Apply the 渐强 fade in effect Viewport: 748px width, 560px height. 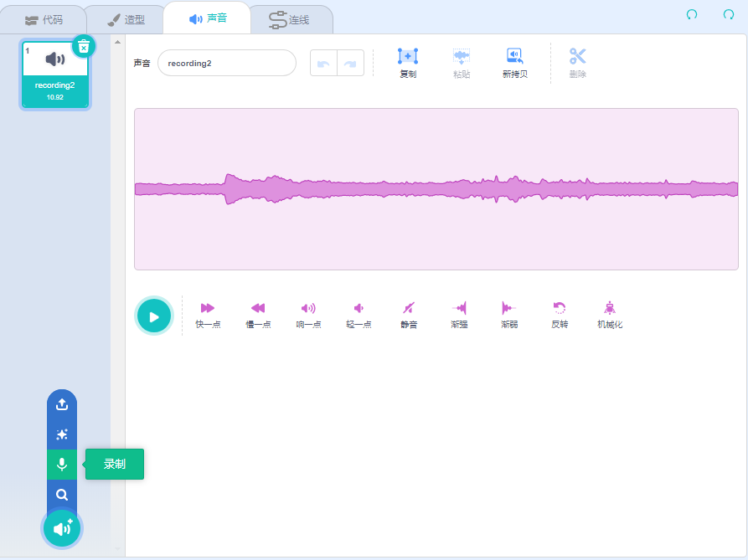[459, 315]
